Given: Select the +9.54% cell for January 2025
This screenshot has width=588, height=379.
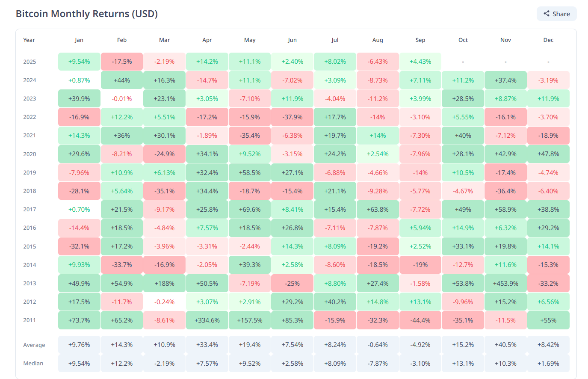Looking at the screenshot, I should click(79, 62).
